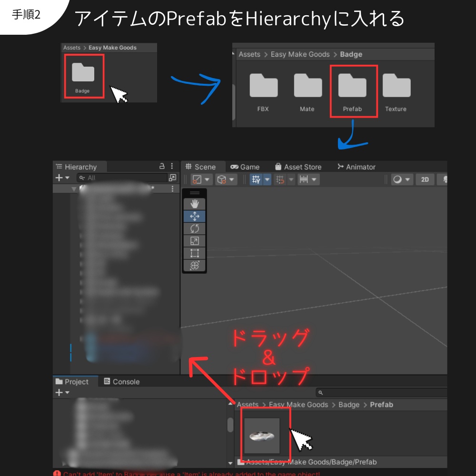This screenshot has height=476, width=476.
Task: Toggle the Hierarchy lock icon
Action: click(161, 167)
